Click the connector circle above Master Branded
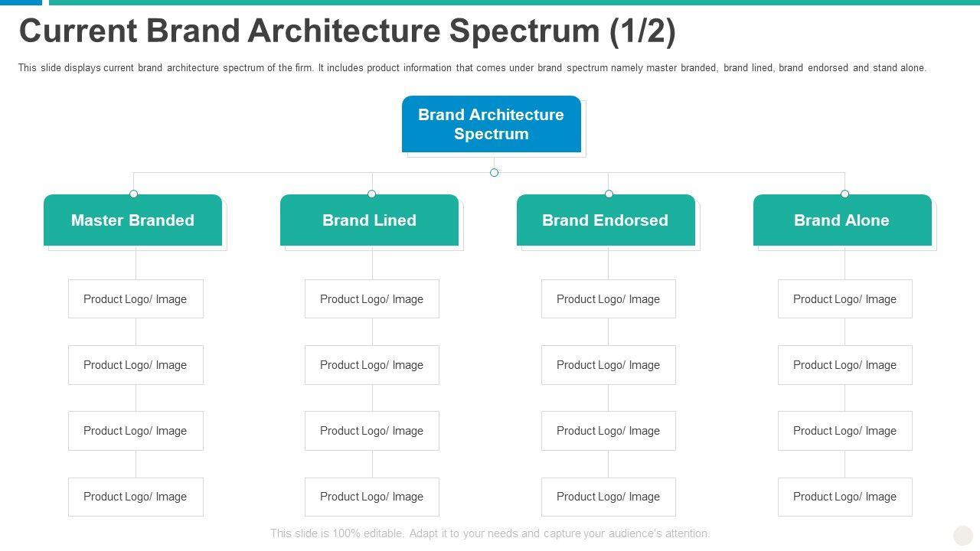980x551 pixels. click(134, 194)
